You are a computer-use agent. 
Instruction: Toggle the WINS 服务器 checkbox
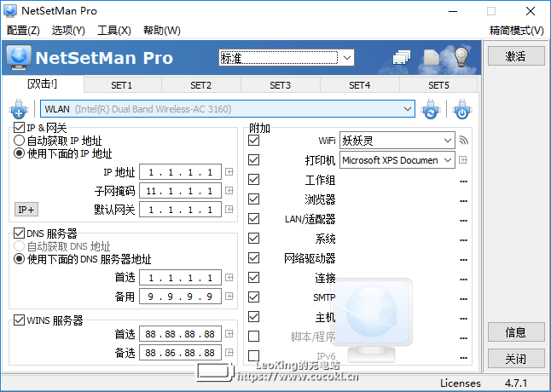click(19, 320)
